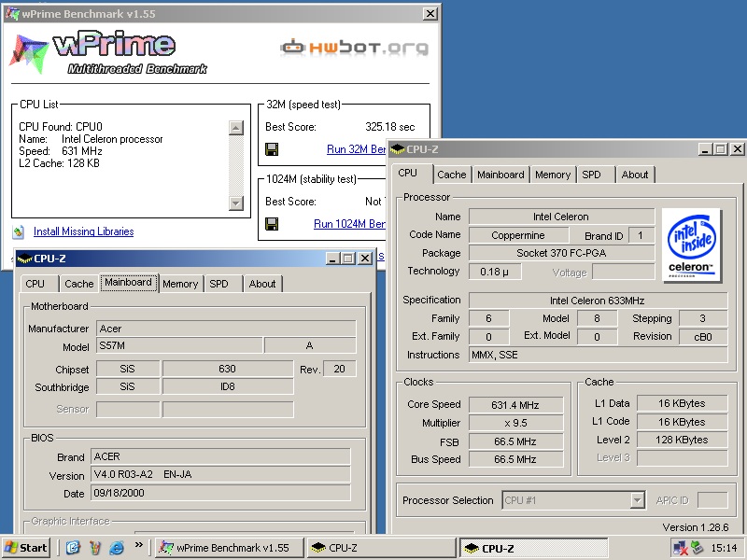
Task: Click the quick launch icon between Show Desktop and IE
Action: coord(95,548)
